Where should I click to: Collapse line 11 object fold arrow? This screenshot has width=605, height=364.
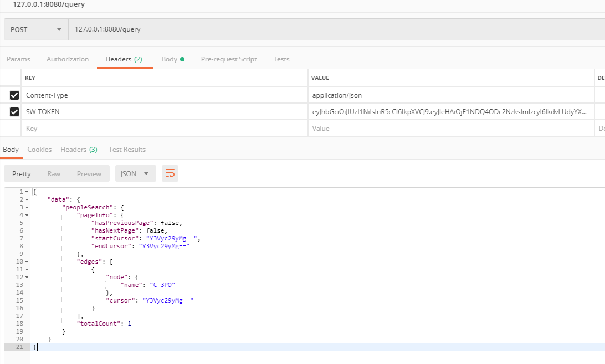click(x=27, y=269)
